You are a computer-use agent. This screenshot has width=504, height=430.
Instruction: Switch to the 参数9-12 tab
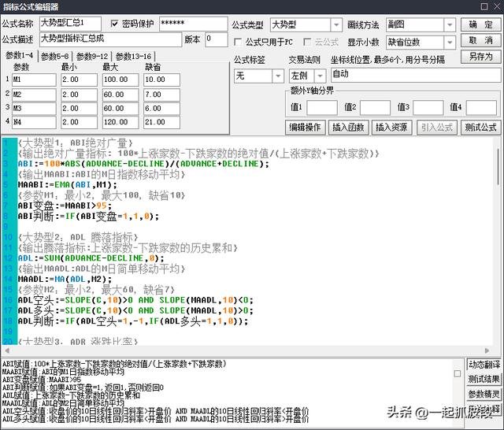[x=92, y=57]
